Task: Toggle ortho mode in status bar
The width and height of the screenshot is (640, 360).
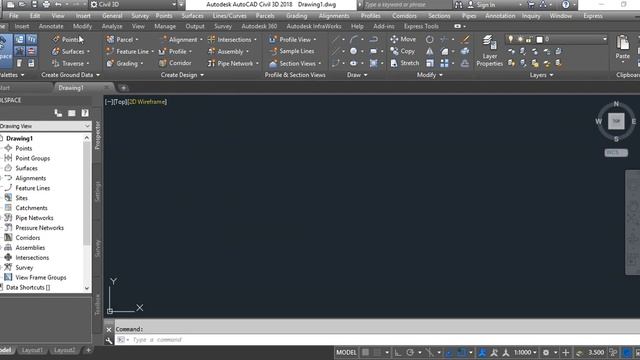Action: pos(398,352)
